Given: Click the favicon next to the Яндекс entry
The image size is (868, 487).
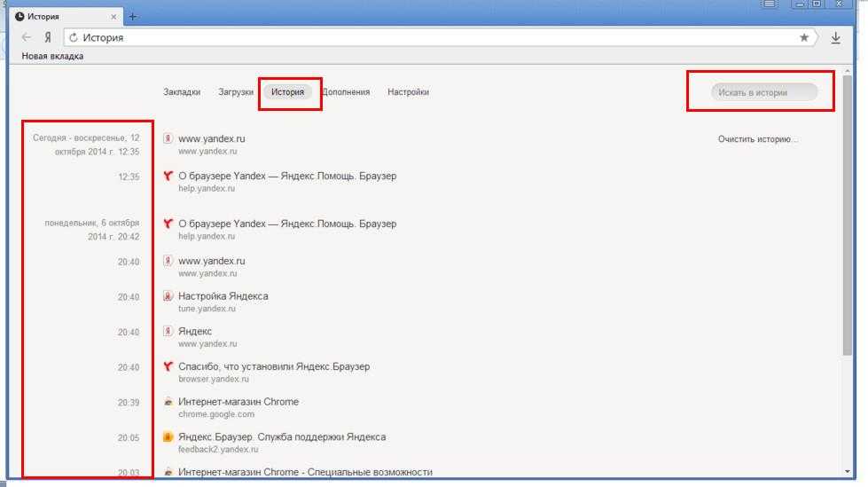Looking at the screenshot, I should (168, 331).
